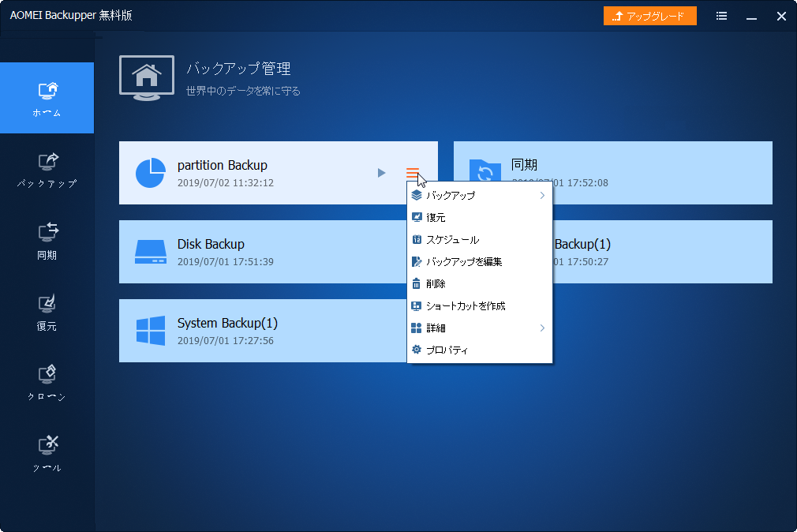Image resolution: width=797 pixels, height=532 pixels.
Task: Open the クローン (Clone) sidebar section
Action: [47, 383]
